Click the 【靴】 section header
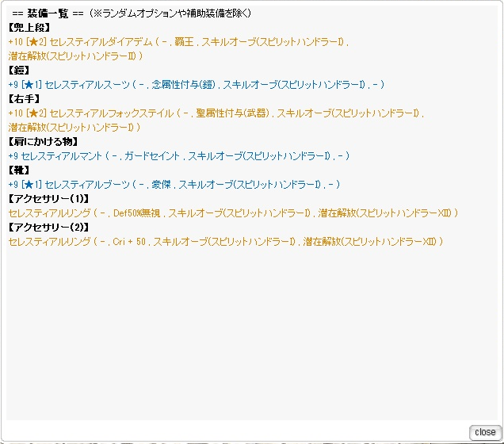This screenshot has height=444, width=504. pyautogui.click(x=21, y=170)
